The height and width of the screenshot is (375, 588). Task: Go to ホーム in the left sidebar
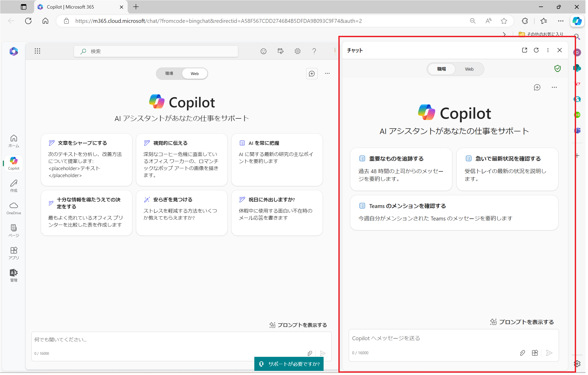point(14,141)
